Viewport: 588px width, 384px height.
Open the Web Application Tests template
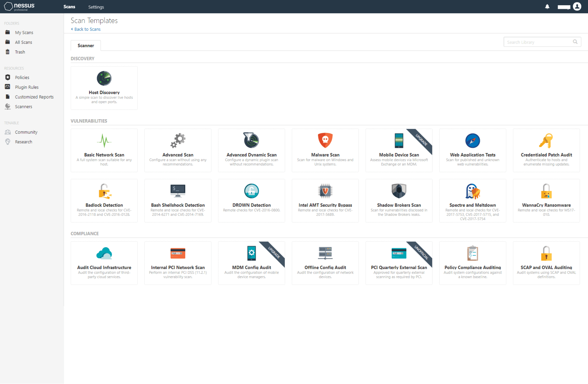(x=472, y=150)
